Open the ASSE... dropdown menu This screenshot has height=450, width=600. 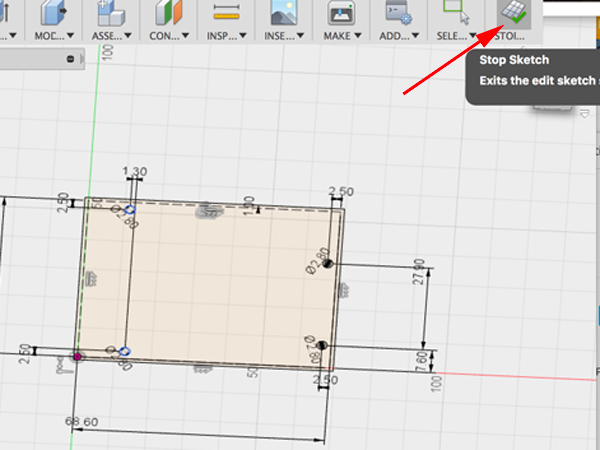pyautogui.click(x=112, y=36)
